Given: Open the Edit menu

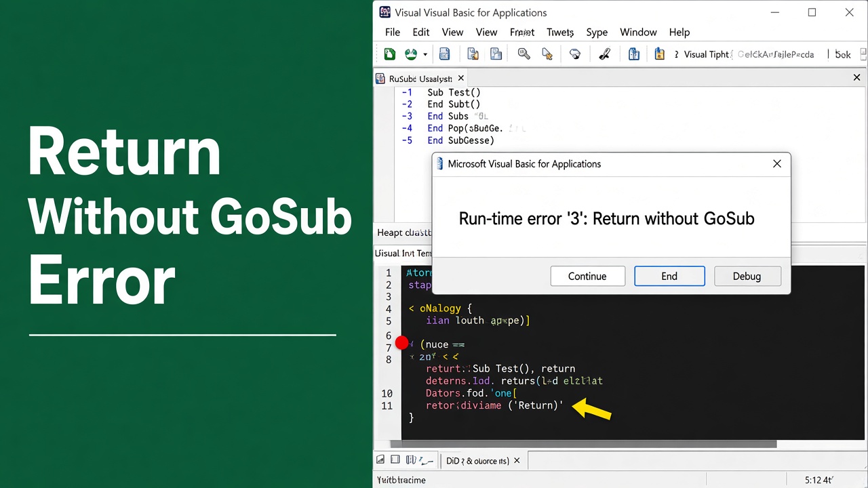Looking at the screenshot, I should (421, 32).
